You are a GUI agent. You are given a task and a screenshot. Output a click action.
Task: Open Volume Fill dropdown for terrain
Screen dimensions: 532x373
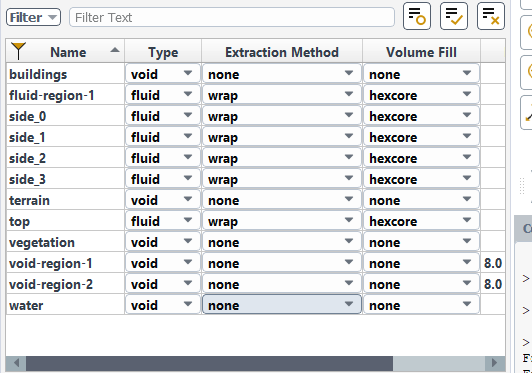point(421,200)
